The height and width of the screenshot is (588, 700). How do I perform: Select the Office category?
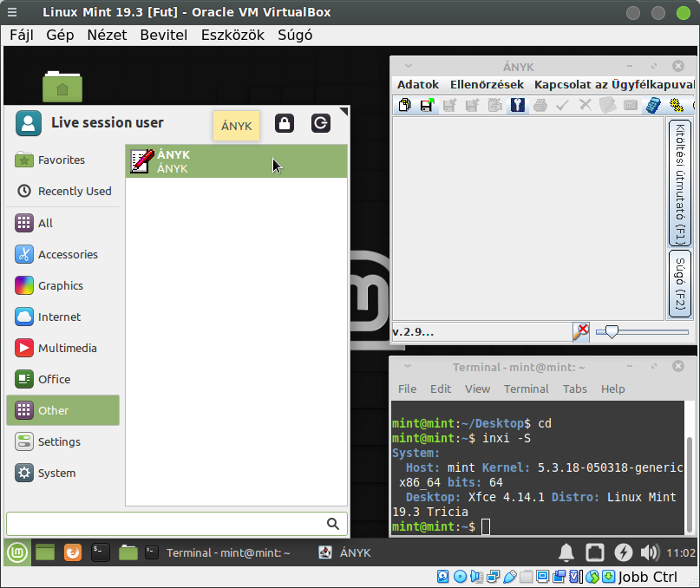tap(63, 379)
